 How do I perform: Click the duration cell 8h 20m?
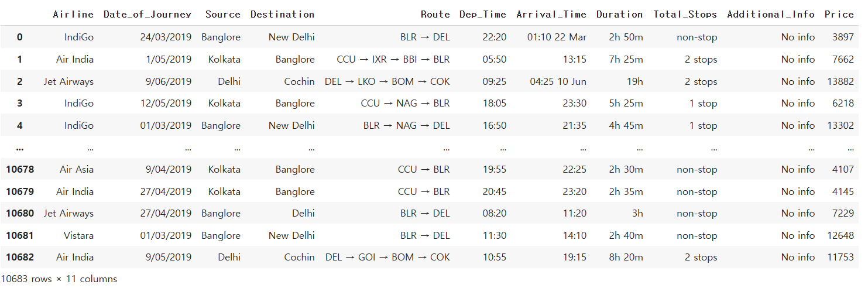click(626, 257)
